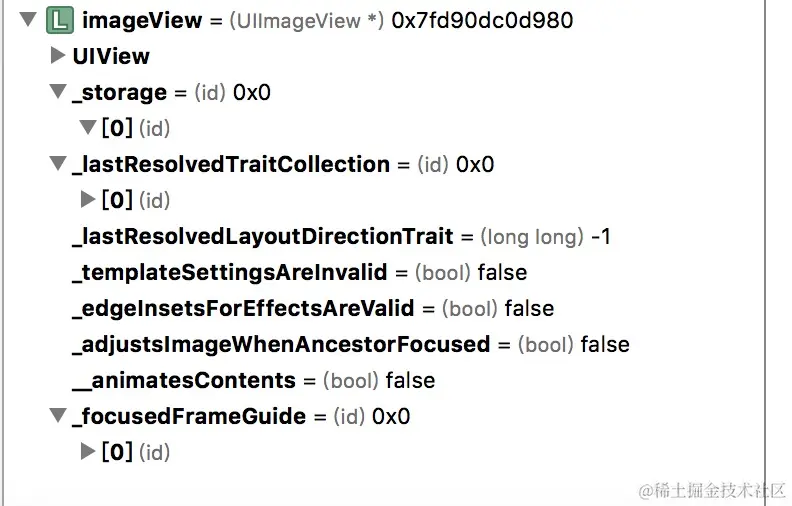Select the _templateSettingsAreInvalid row

[x=229, y=273]
